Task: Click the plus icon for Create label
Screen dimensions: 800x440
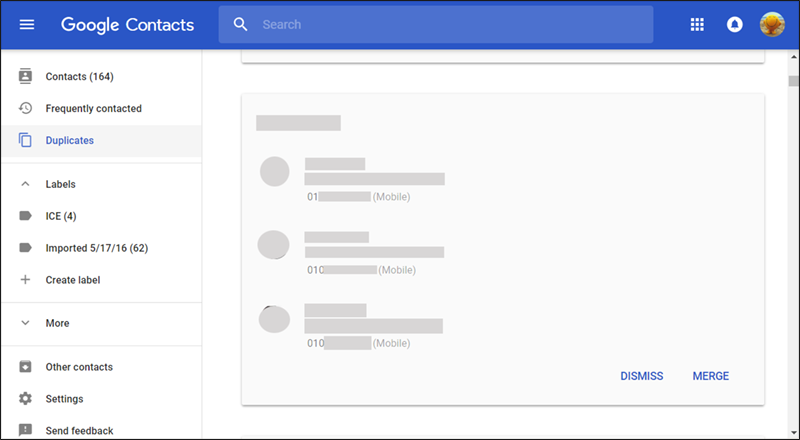Action: 26,280
